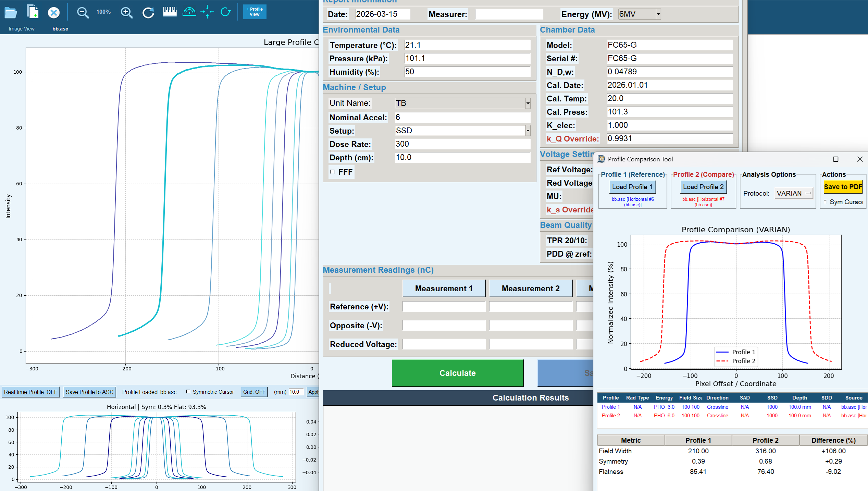Click the Profile Comparison Tool window icon
Image resolution: width=868 pixels, height=491 pixels.
click(x=601, y=159)
